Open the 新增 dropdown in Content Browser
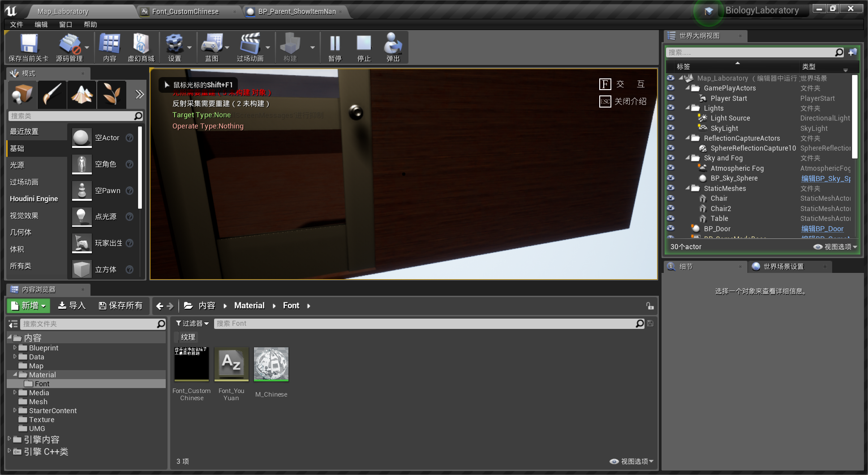This screenshot has height=475, width=868. coord(28,306)
